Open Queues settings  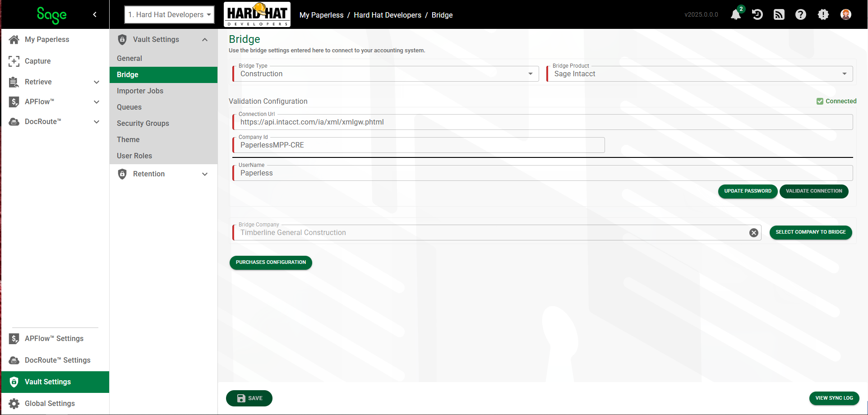(163, 107)
